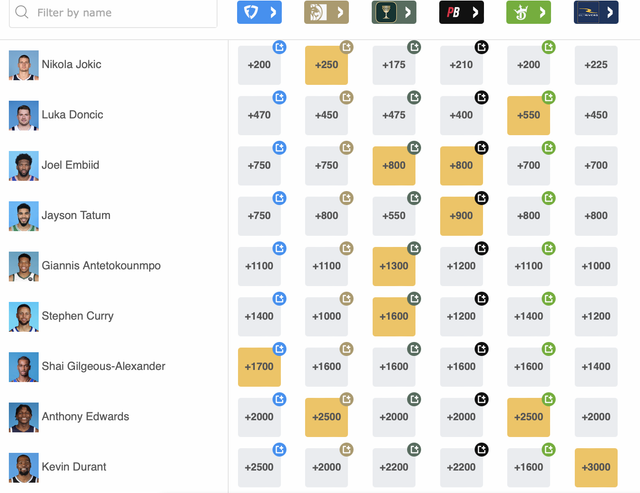Click Nikola Jokic's player photo
Screen dimensions: 640x493
(x=23, y=65)
